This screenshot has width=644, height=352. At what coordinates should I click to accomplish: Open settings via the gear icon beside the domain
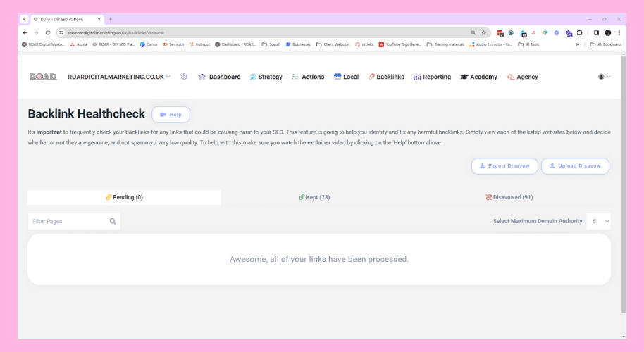pos(184,77)
